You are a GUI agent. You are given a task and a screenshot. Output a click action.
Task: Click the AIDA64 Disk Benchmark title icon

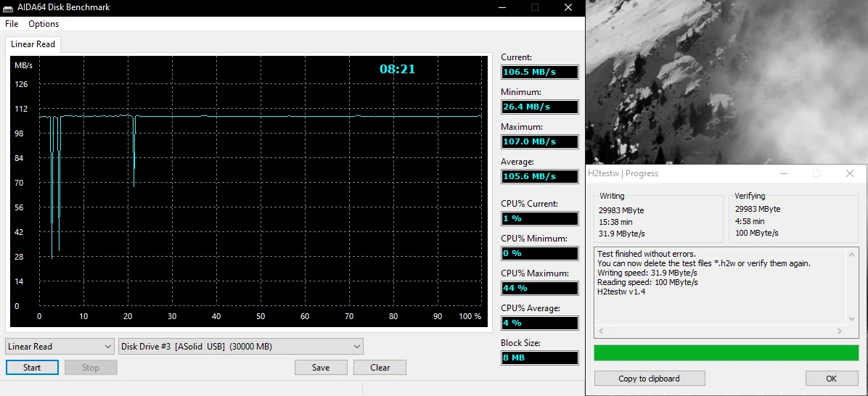point(9,7)
